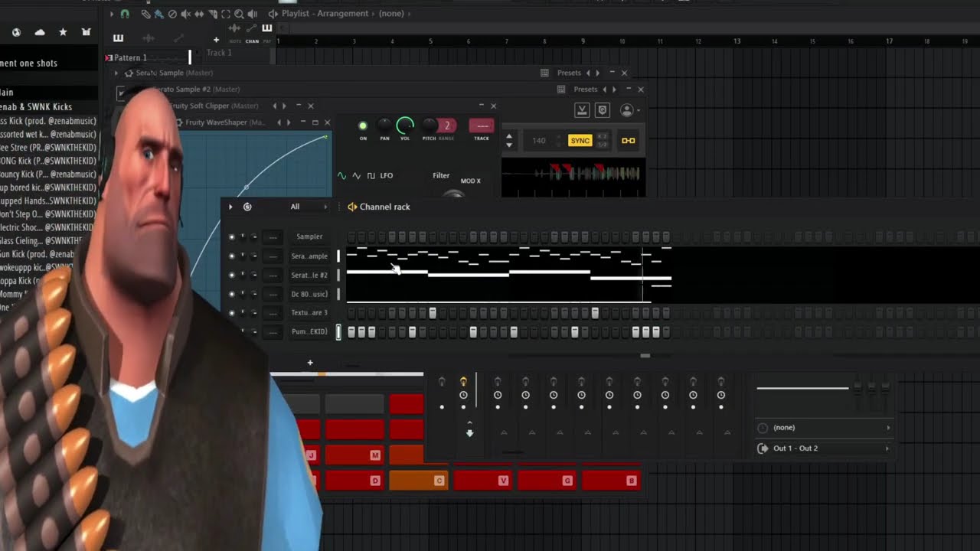Image resolution: width=980 pixels, height=551 pixels.
Task: Open Fruity WaveShaper gear options
Action: (180, 122)
